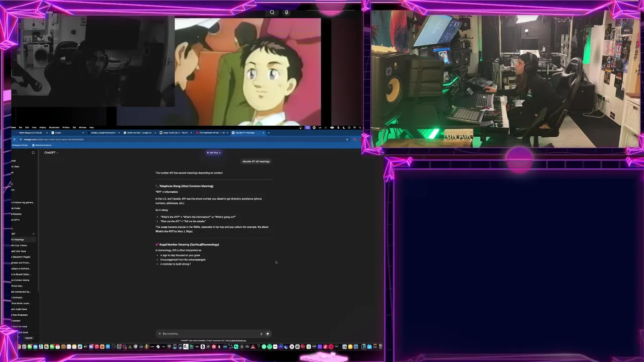Click the 'Telephone Slang (Most Common Meaning)' heading
This screenshot has height=362, width=644.
[x=186, y=186]
